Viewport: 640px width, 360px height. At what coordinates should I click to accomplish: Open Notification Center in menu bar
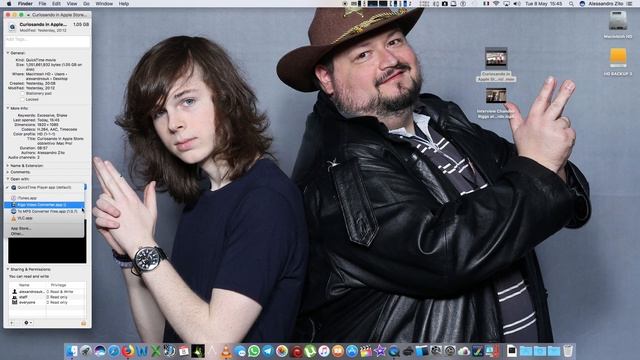(x=629, y=4)
